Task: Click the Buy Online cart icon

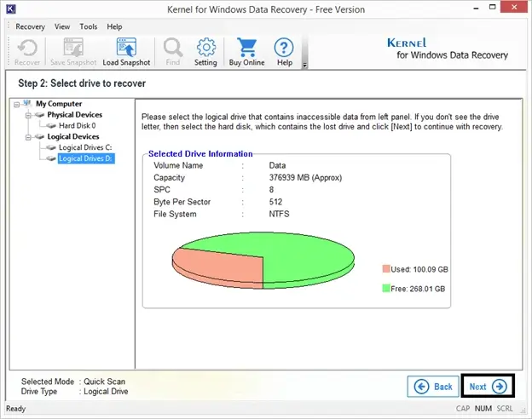Action: 246,48
